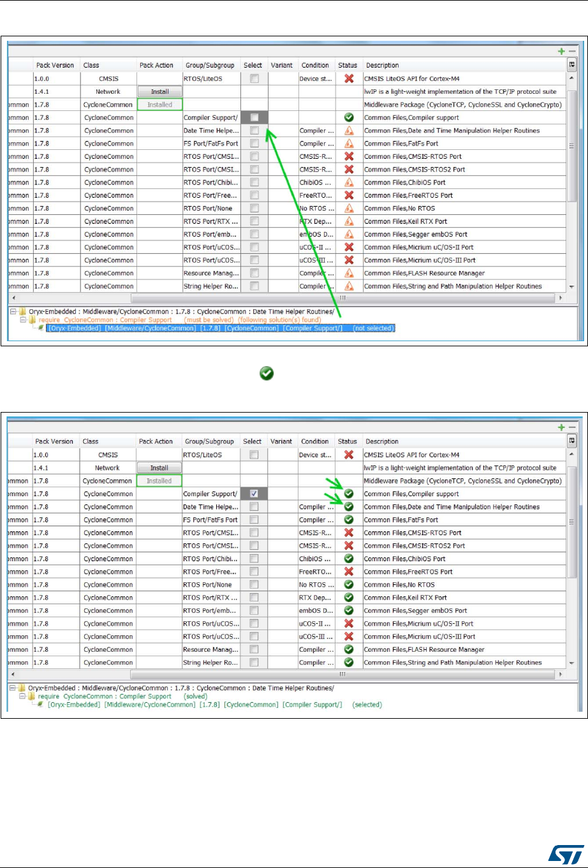Click horizontal scrollbar right arrow in top screenshot
The height and width of the screenshot is (868, 588).
pos(561,298)
